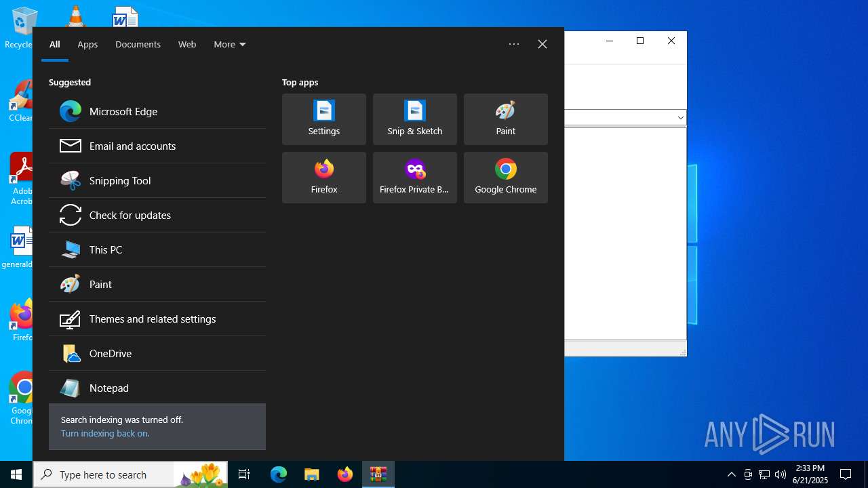Click Turn indexing back on link
This screenshot has height=488, width=868.
click(105, 433)
